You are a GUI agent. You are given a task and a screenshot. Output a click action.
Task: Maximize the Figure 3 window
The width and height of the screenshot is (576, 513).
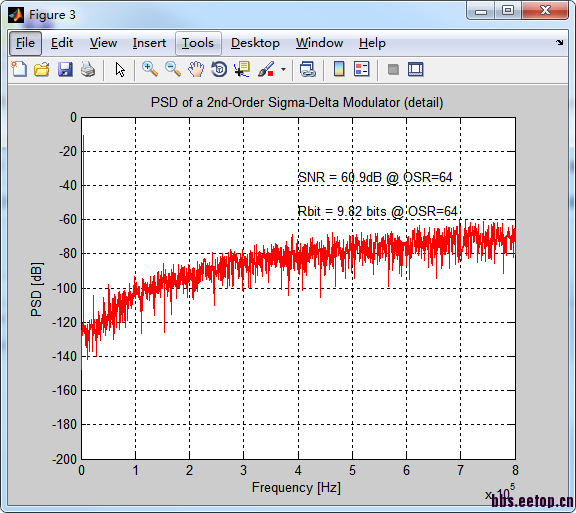(x=508, y=11)
